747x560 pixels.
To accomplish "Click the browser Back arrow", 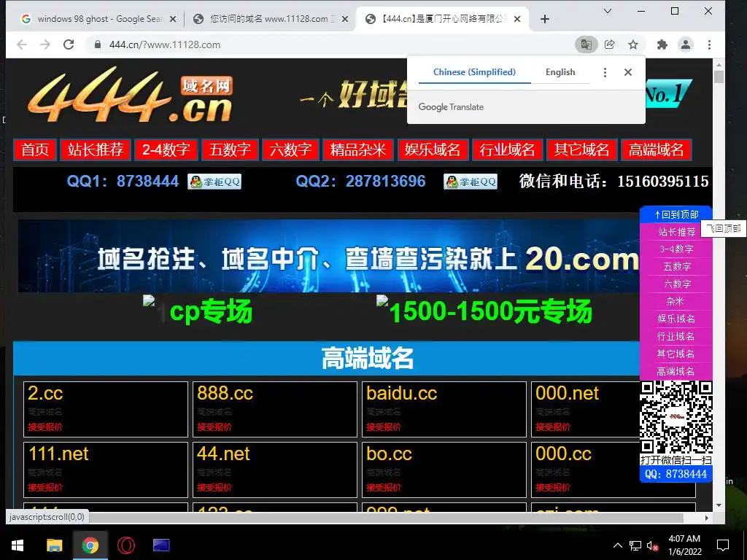I will [x=21, y=44].
